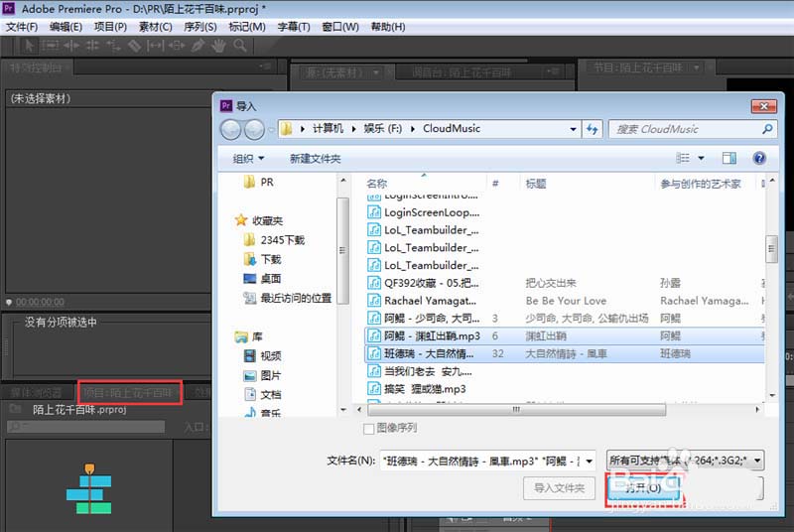Click the sidebar navigation scrollbar
This screenshot has height=532, width=794.
342,250
